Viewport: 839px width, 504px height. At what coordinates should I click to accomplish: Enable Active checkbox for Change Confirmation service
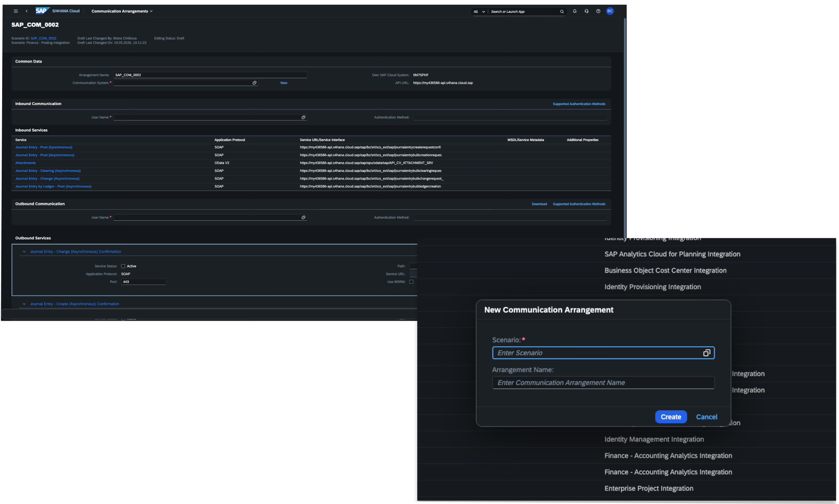[x=123, y=266]
